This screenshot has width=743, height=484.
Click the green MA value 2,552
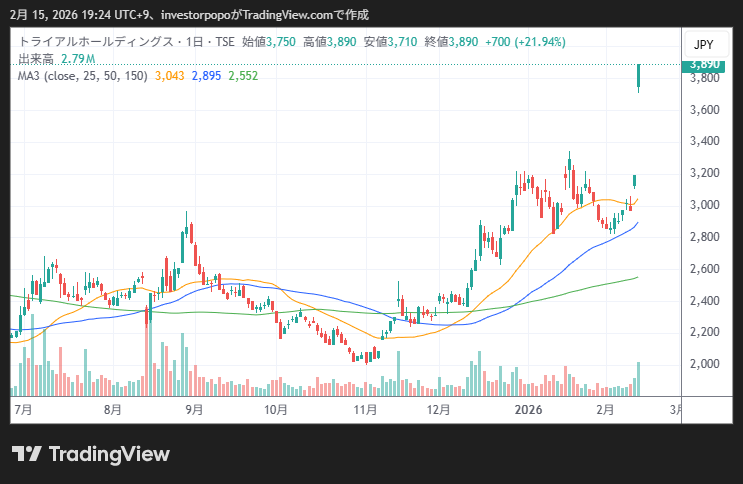point(243,76)
